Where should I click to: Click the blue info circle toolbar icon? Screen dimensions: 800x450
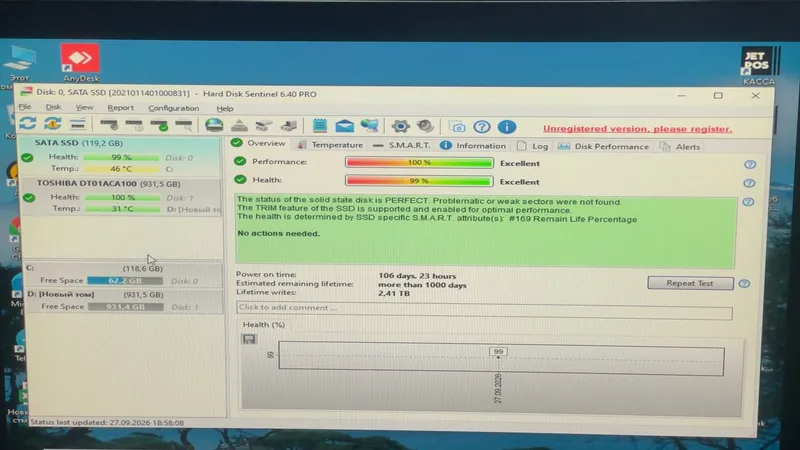[507, 127]
